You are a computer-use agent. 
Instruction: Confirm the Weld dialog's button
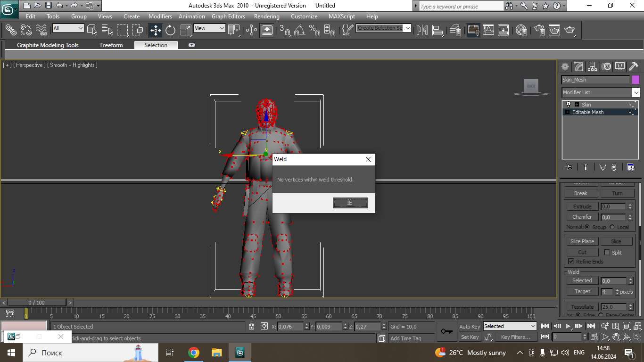350,203
